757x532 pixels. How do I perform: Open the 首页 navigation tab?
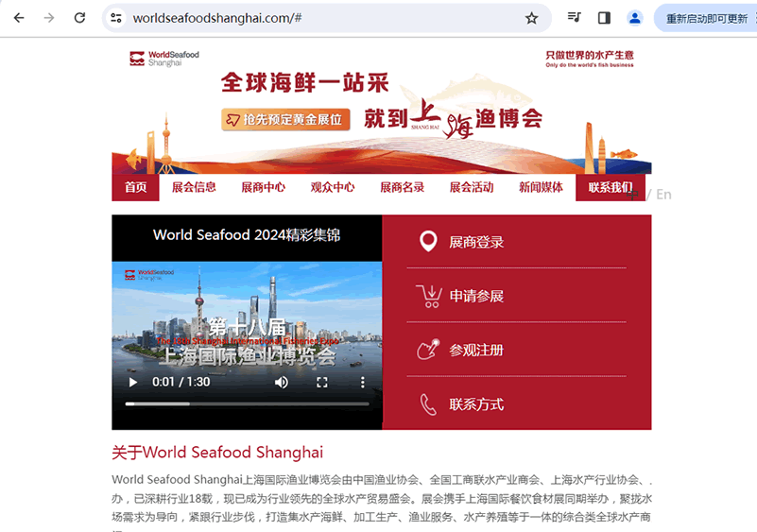tap(136, 187)
